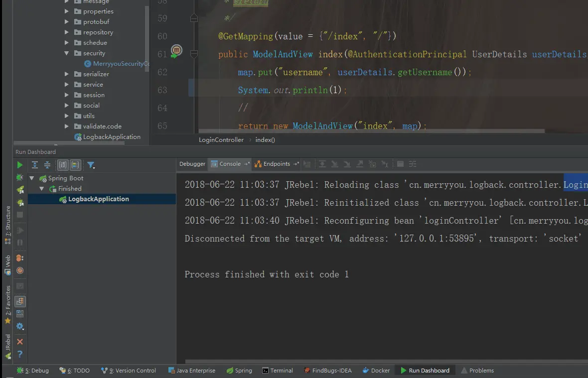This screenshot has width=588, height=378.
Task: Click the Evaluate Expression calculator icon
Action: point(400,164)
